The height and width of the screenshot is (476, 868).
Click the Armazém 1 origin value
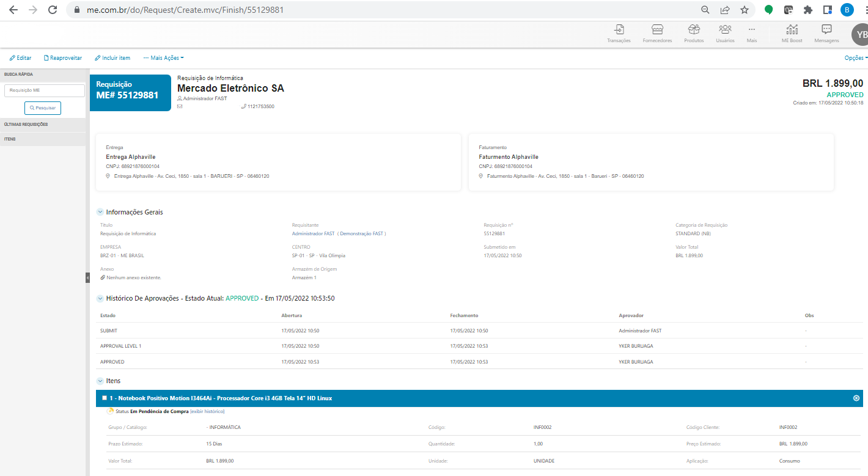pyautogui.click(x=304, y=277)
